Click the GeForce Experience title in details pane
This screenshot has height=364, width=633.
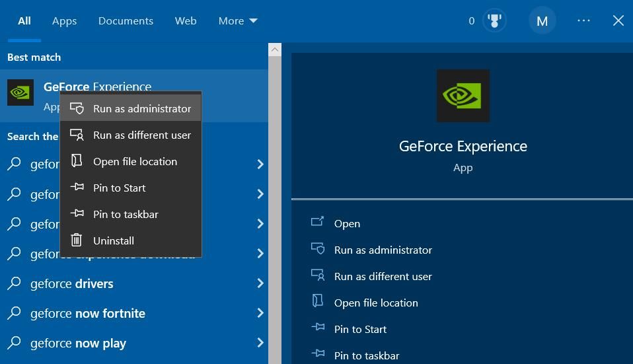click(x=463, y=146)
